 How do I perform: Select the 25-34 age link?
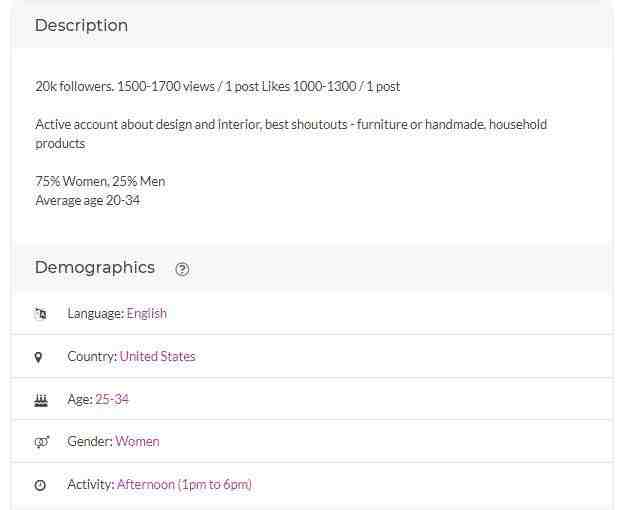point(112,399)
